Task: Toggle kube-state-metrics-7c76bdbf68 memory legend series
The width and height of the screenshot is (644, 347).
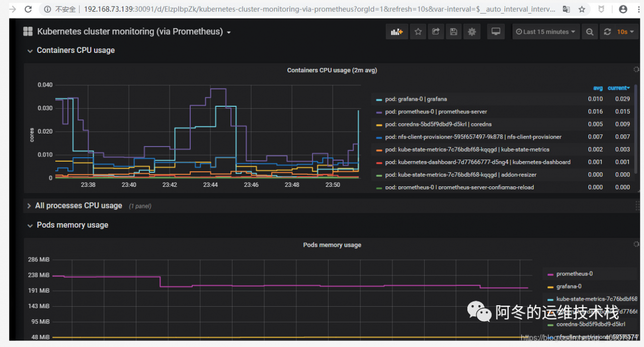Action: pos(596,299)
